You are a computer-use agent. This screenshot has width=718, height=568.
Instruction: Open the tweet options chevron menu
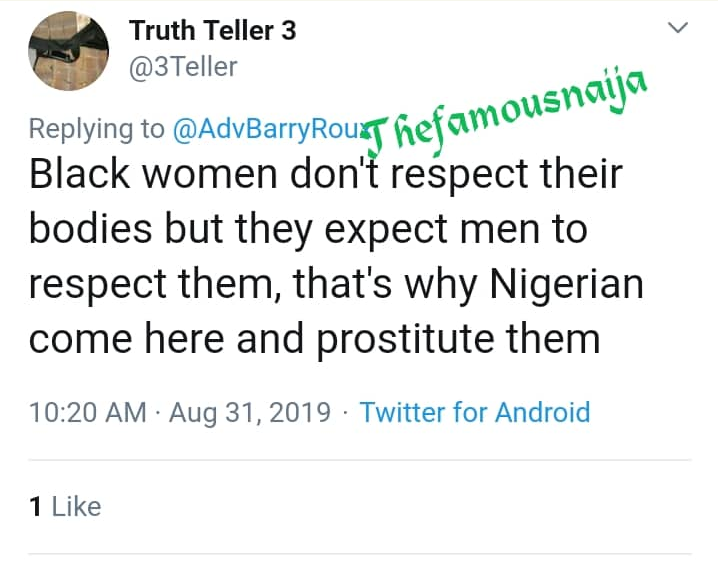pos(679,29)
